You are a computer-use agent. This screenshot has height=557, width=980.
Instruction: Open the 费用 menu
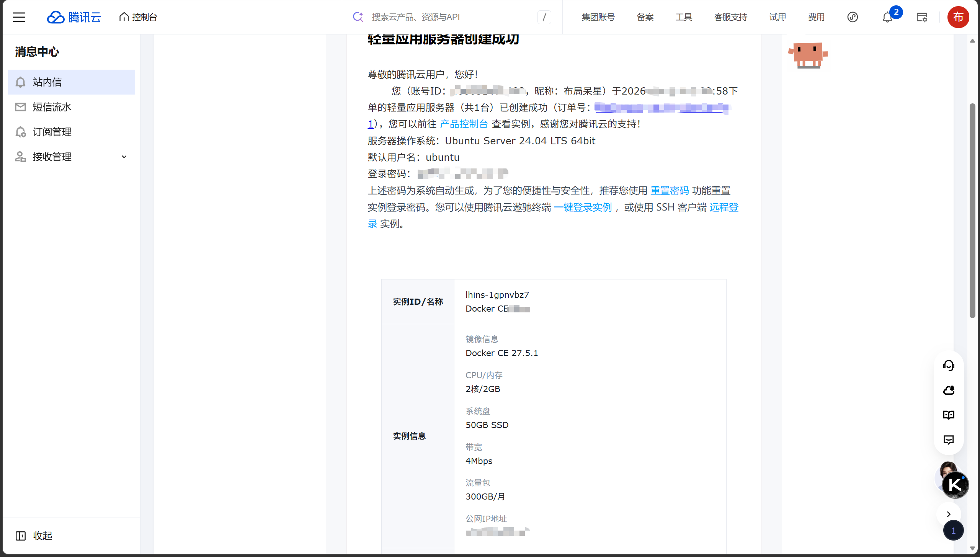(816, 17)
